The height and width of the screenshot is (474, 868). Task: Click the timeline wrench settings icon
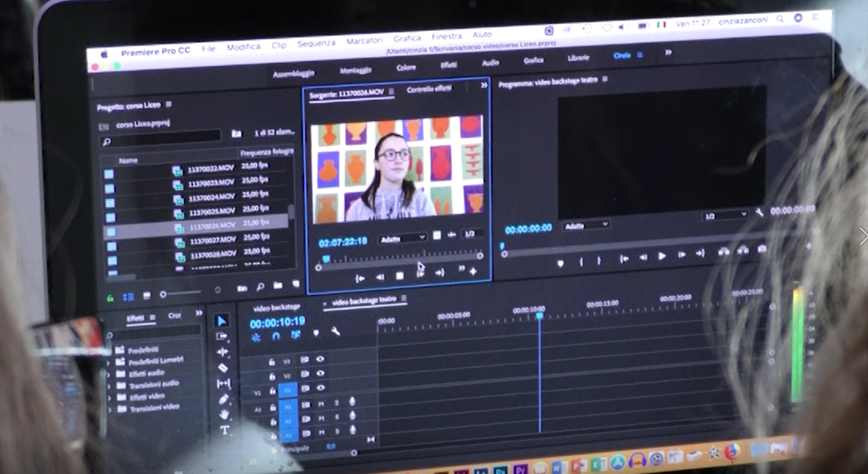click(x=335, y=331)
